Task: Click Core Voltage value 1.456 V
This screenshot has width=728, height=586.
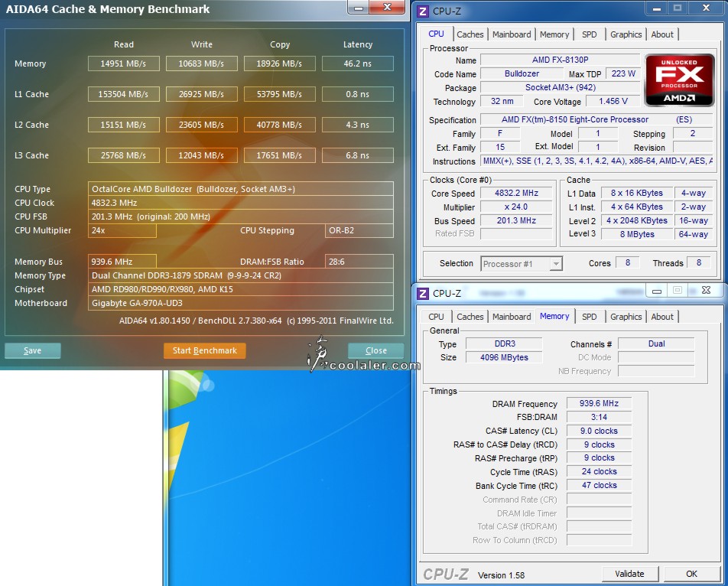Action: (613, 101)
